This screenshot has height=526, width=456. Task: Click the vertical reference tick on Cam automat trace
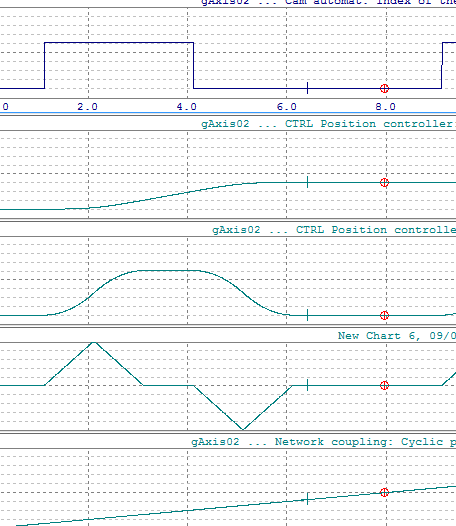pyautogui.click(x=307, y=88)
